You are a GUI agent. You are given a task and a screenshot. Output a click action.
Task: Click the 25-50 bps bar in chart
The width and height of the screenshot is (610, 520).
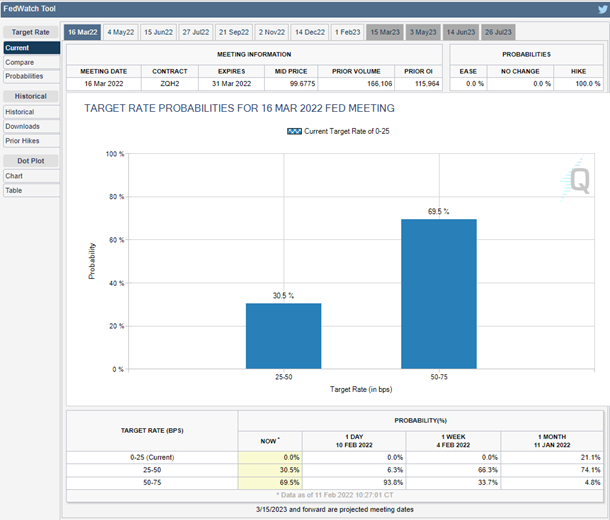[x=284, y=336]
